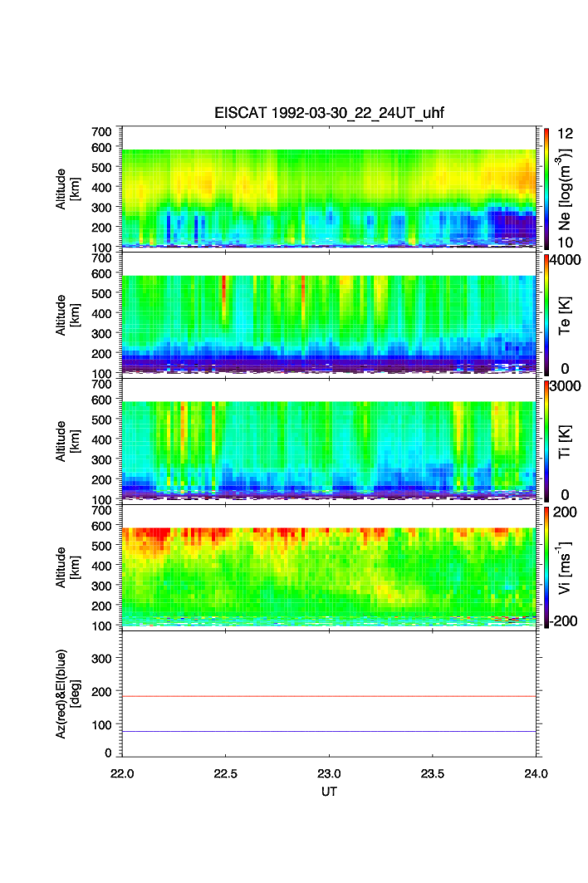Click the Ti color bar
This screenshot has height=883, width=588.
pos(546,442)
